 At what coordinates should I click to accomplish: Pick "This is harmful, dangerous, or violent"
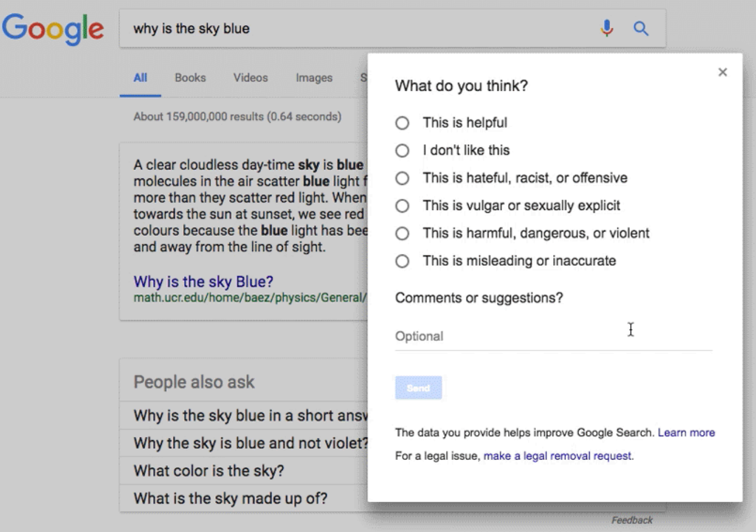[402, 233]
